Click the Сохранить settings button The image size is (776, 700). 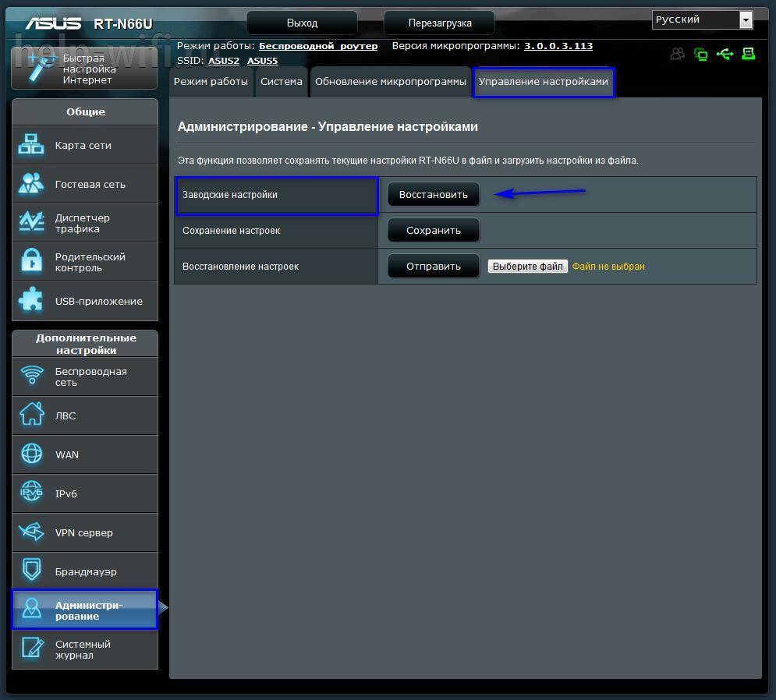pos(433,231)
